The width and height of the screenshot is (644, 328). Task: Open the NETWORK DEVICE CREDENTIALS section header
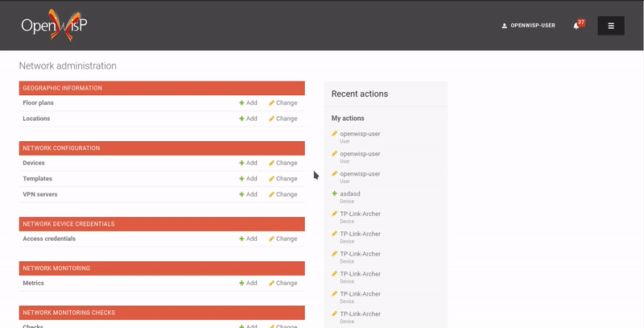click(x=68, y=223)
